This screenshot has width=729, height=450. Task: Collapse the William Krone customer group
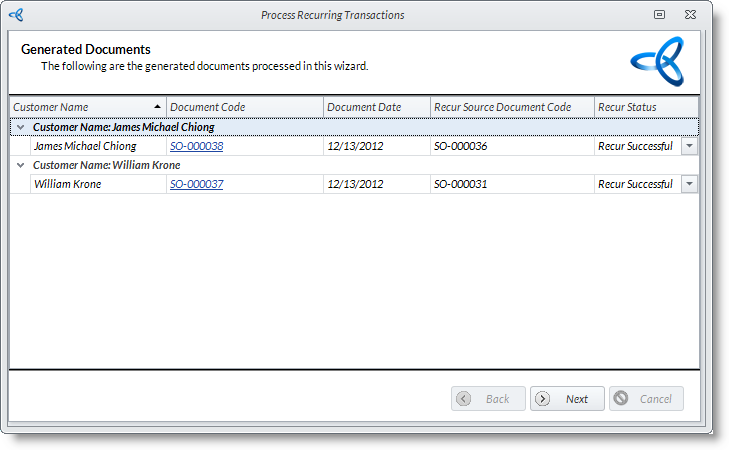click(x=20, y=165)
